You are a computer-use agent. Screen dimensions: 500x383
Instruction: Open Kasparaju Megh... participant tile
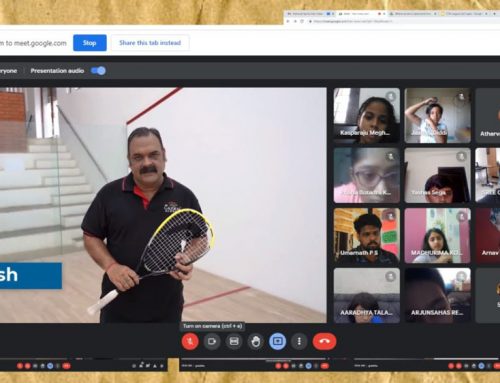point(367,115)
